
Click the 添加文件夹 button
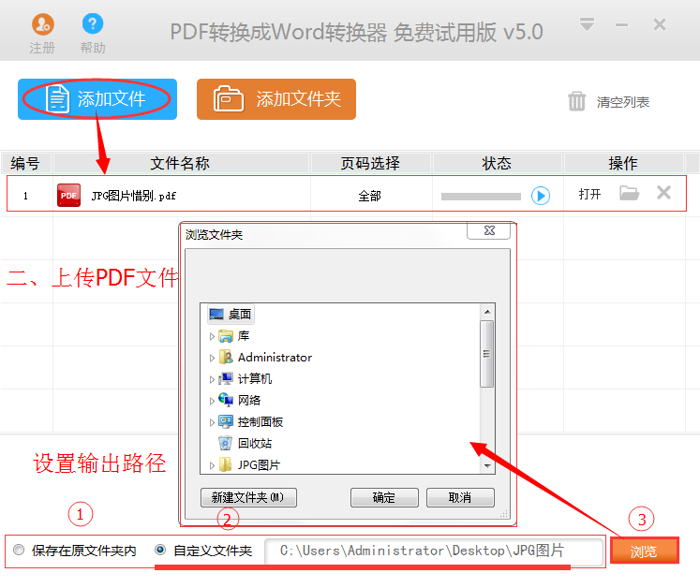click(276, 99)
